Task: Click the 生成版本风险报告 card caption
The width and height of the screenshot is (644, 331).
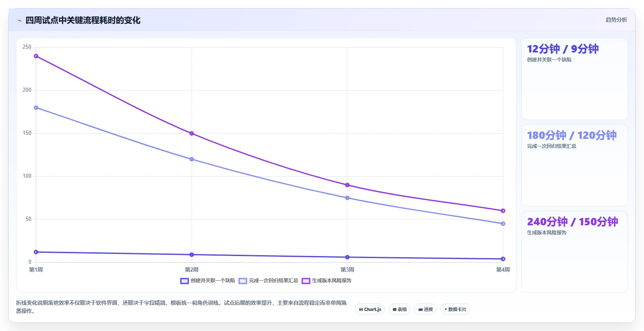Action: pyautogui.click(x=547, y=233)
